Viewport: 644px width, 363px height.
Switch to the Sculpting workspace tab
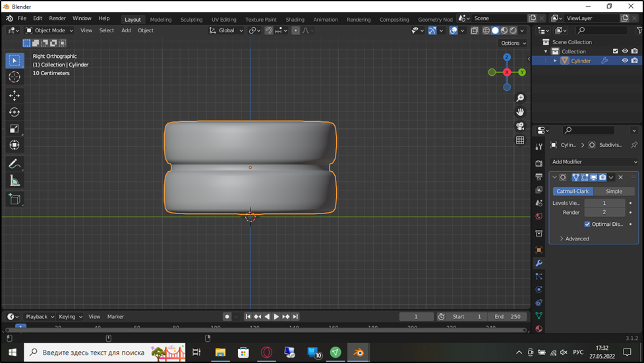click(x=192, y=20)
